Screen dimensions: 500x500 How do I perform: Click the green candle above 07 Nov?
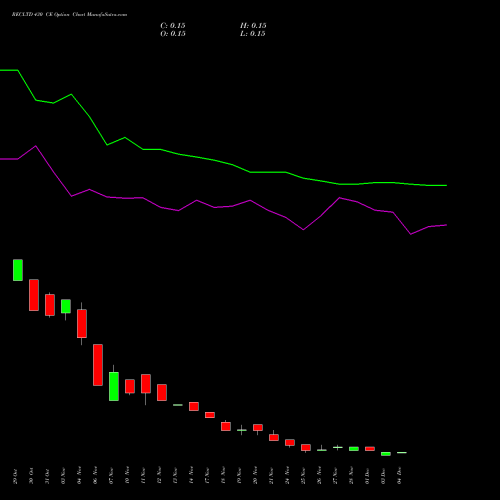114,386
